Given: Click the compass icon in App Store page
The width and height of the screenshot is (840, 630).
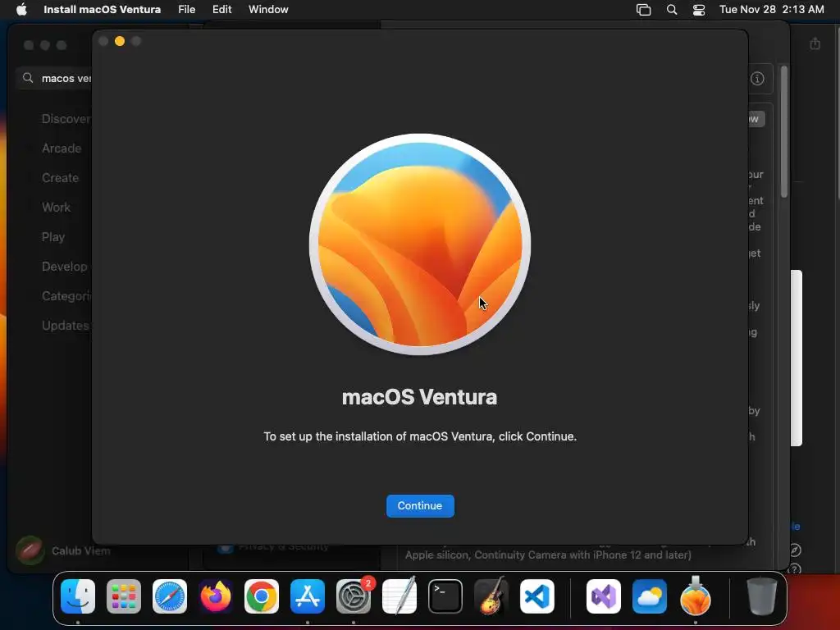Looking at the screenshot, I should point(795,550).
